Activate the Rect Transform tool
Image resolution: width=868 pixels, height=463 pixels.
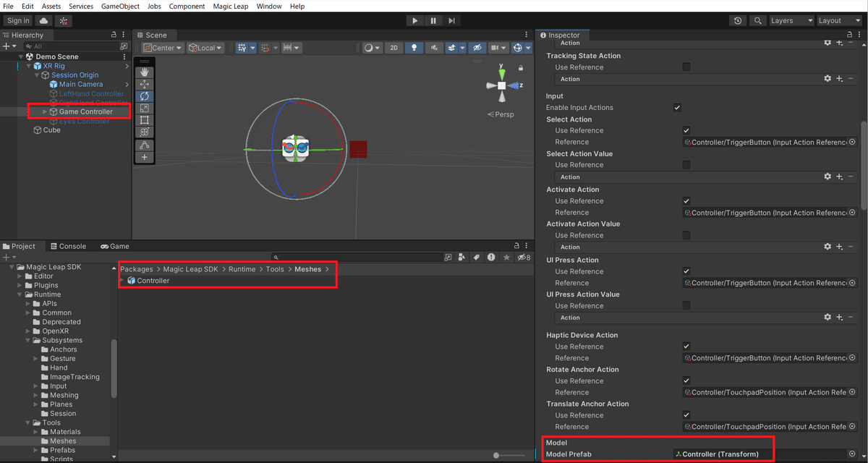(x=144, y=119)
